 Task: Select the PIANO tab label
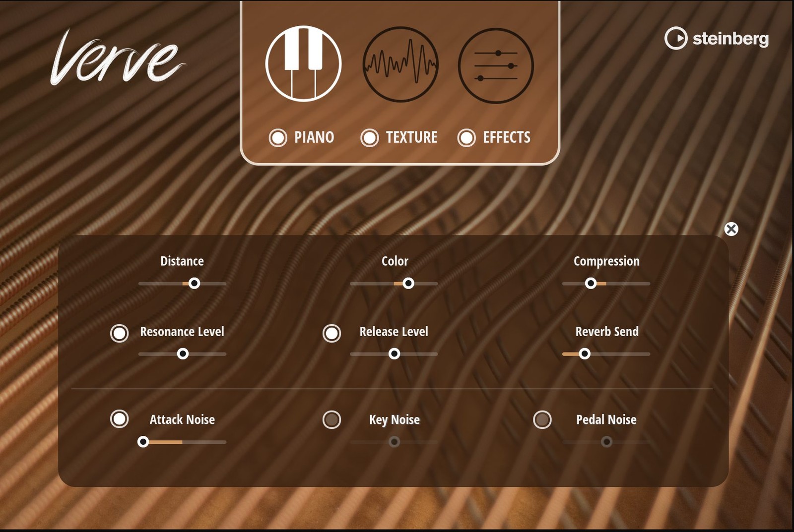coord(314,137)
